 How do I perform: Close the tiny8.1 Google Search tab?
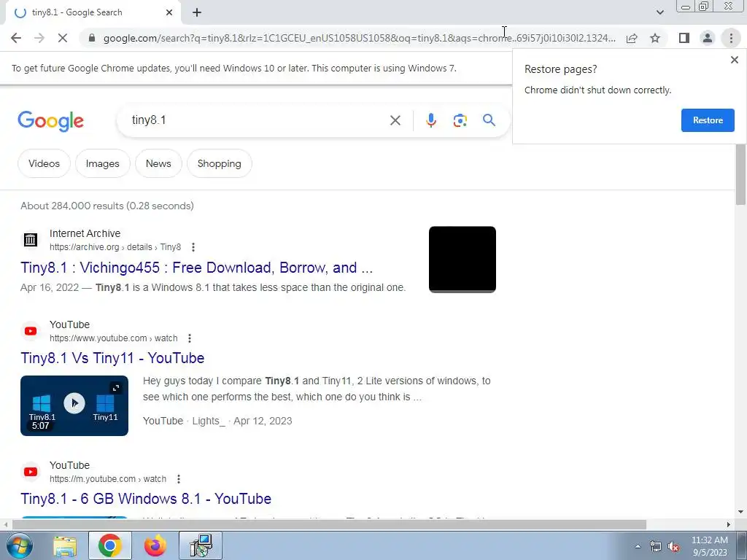[169, 12]
